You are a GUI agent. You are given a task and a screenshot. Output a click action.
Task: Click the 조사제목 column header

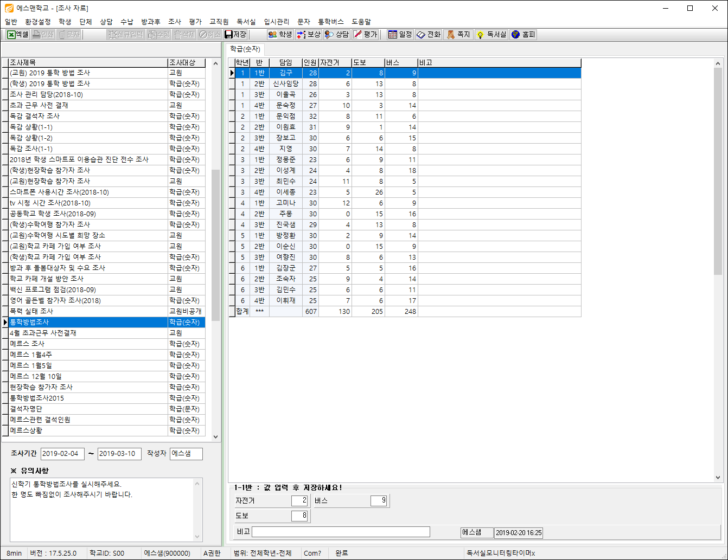point(88,63)
